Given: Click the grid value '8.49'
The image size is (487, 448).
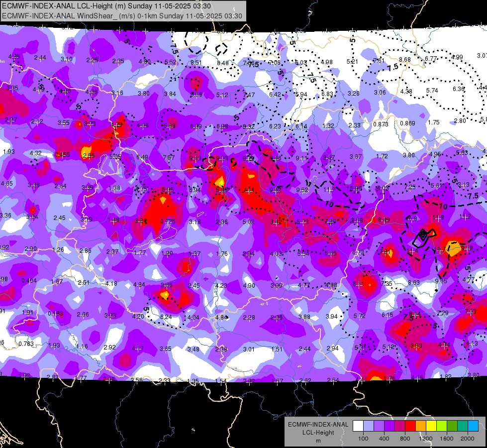Looking at the screenshot, I should (x=384, y=220).
